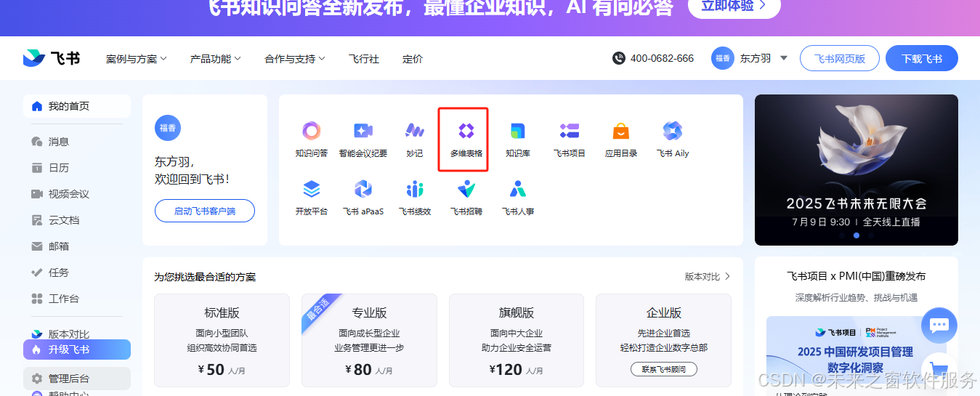Open the 2025 飞书未来无限大会 banner
980x396 pixels.
[x=857, y=170]
